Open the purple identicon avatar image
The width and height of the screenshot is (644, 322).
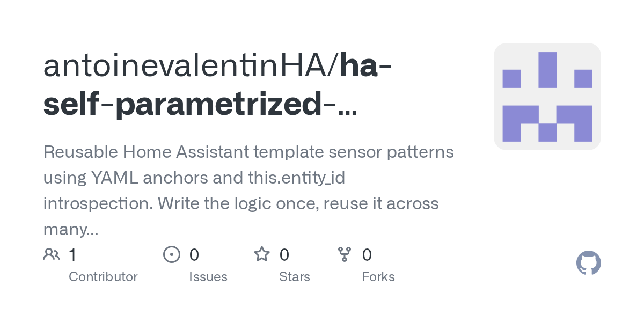tap(547, 97)
